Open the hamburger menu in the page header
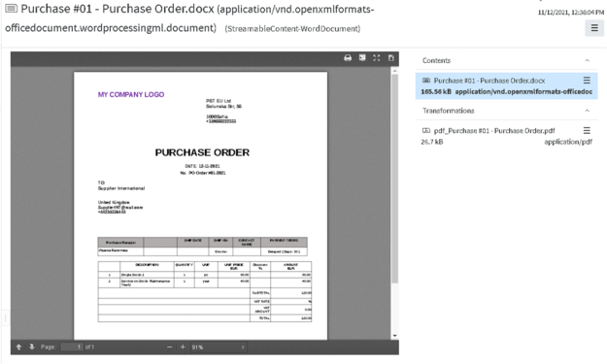 coord(594,28)
